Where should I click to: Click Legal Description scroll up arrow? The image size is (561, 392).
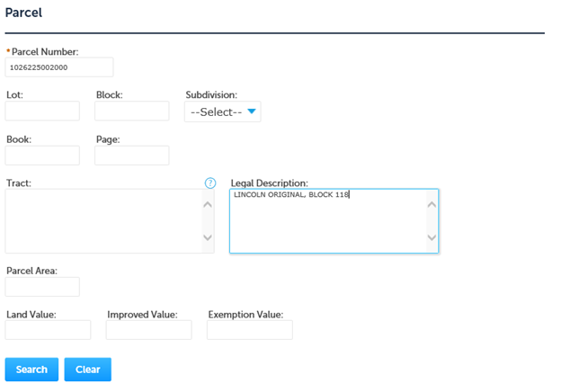[432, 205]
